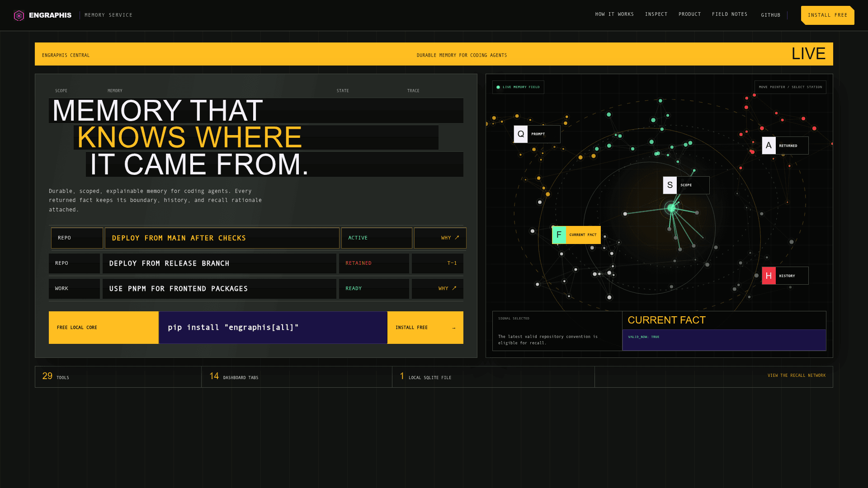Screen dimensions: 868x488
Task: Open the Field Notes nav item
Action: click(x=730, y=14)
